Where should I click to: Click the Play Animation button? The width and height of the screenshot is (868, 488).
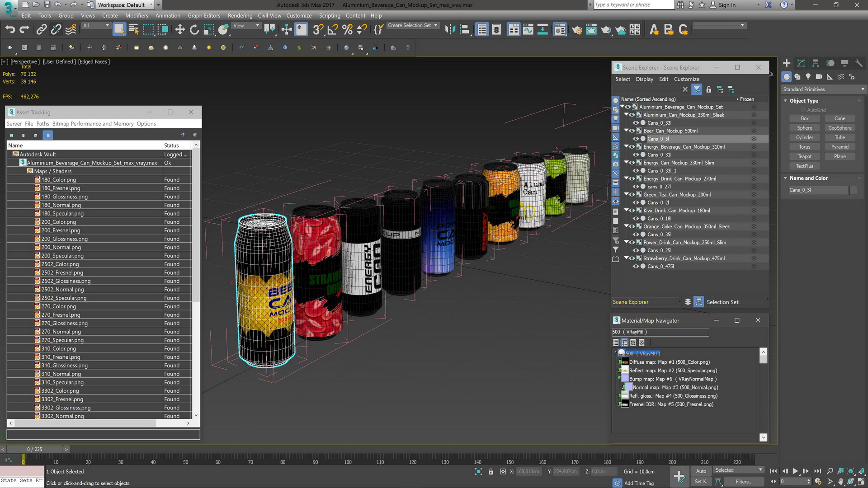795,471
